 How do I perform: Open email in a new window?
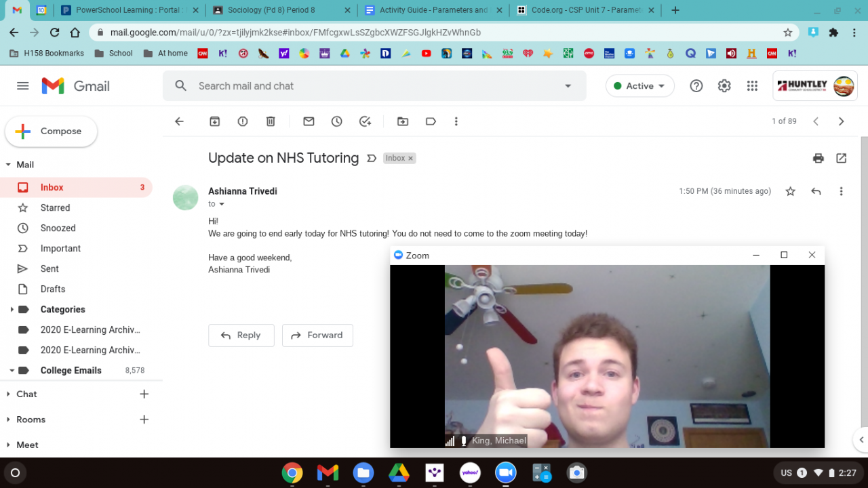coord(842,158)
